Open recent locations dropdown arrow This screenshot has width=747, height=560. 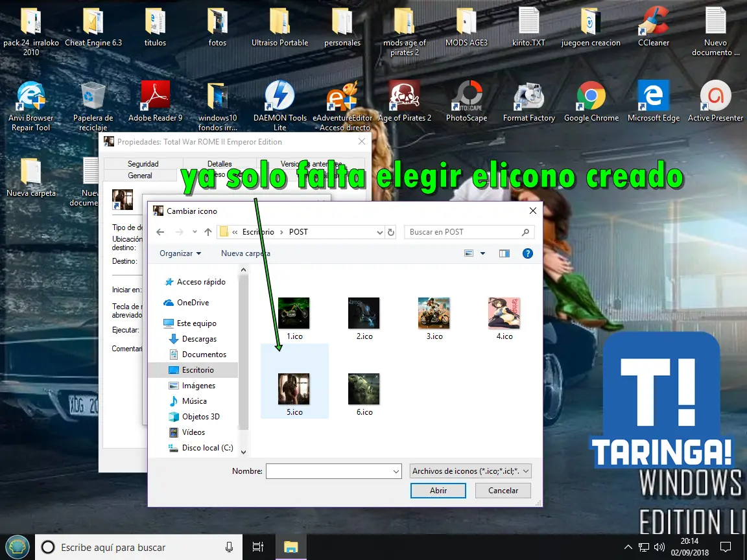point(195,232)
